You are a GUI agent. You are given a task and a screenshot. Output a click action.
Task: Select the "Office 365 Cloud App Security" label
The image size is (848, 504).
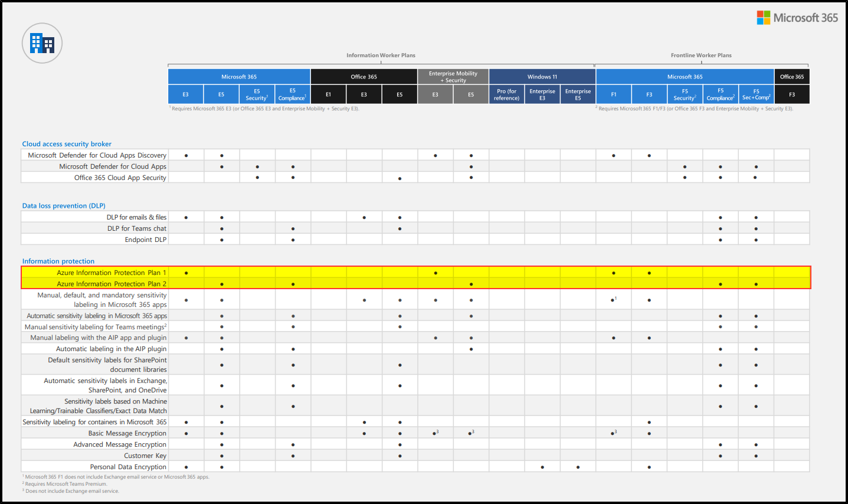pos(120,178)
